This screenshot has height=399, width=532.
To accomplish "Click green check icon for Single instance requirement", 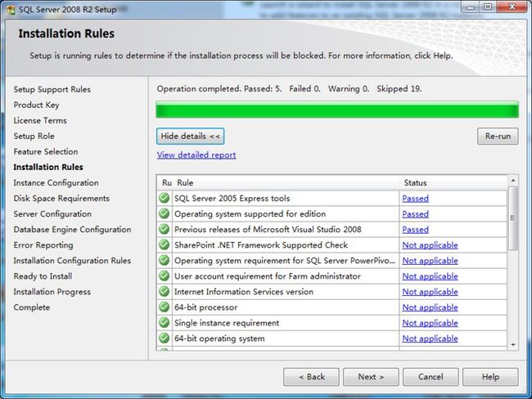I will tap(165, 323).
